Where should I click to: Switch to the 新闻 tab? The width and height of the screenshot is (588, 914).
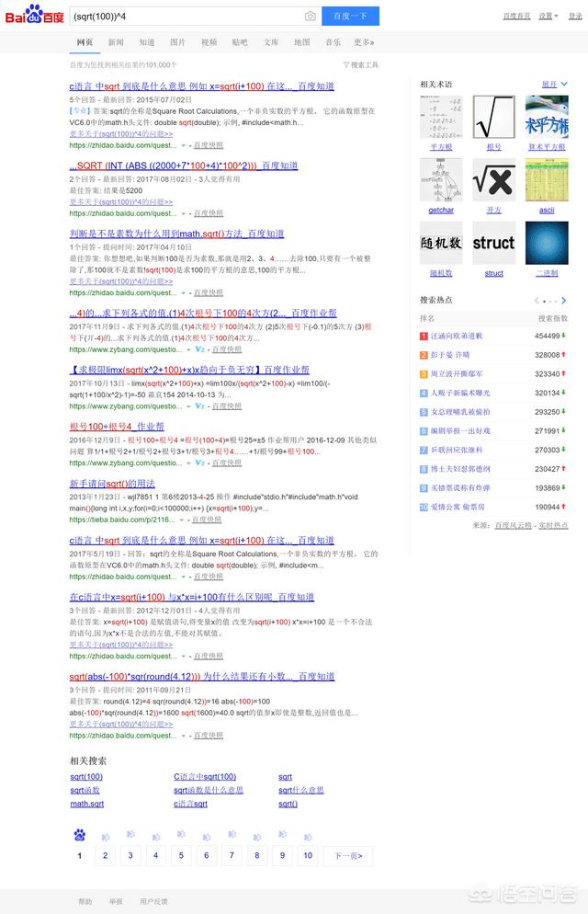[x=116, y=42]
